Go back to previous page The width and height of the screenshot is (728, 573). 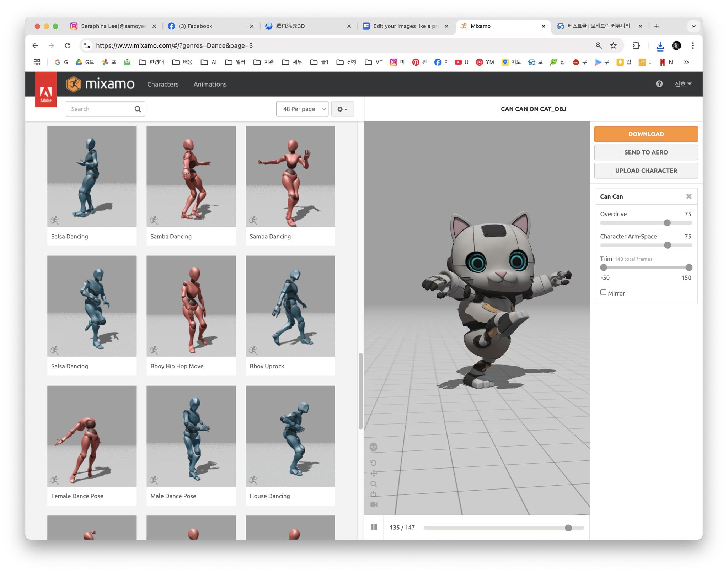35,45
